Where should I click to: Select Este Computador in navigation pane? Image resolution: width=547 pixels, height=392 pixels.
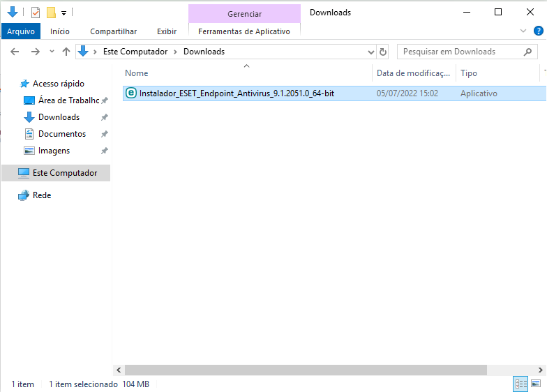(64, 173)
